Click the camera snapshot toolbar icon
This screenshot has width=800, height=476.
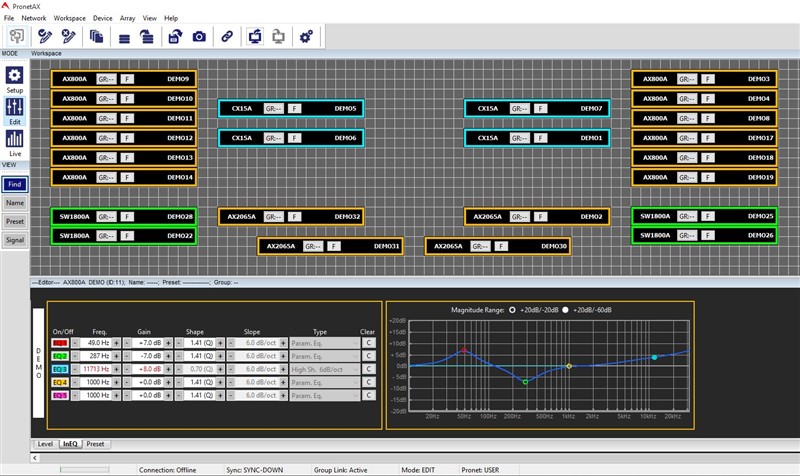pos(199,36)
